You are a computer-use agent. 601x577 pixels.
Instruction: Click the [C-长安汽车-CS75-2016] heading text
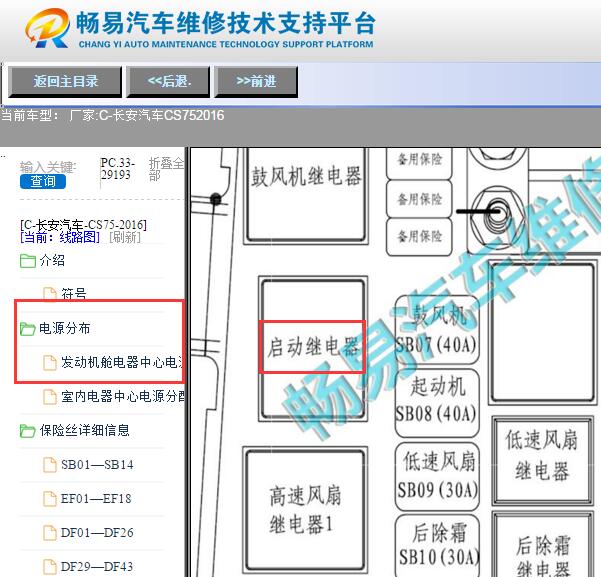(x=83, y=225)
